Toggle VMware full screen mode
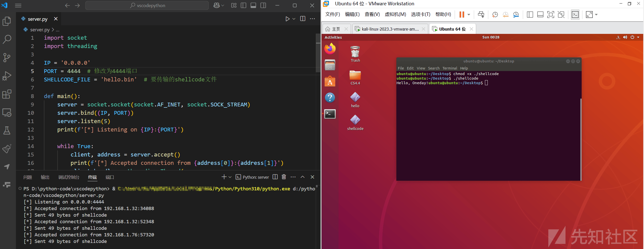Viewport: 644px width, 249px height. (551, 15)
